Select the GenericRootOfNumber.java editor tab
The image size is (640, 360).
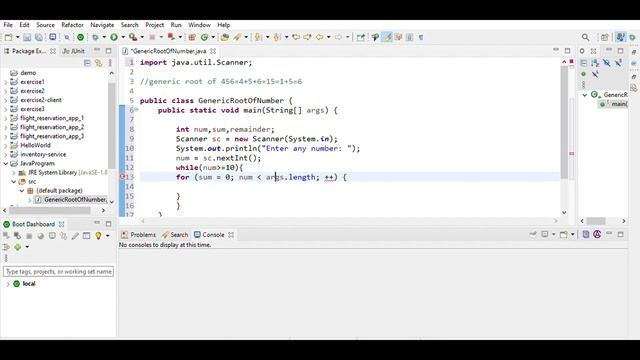[169, 51]
